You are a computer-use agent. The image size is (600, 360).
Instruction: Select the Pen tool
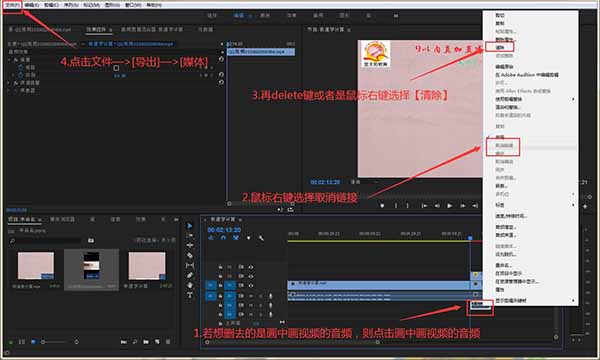point(190,275)
